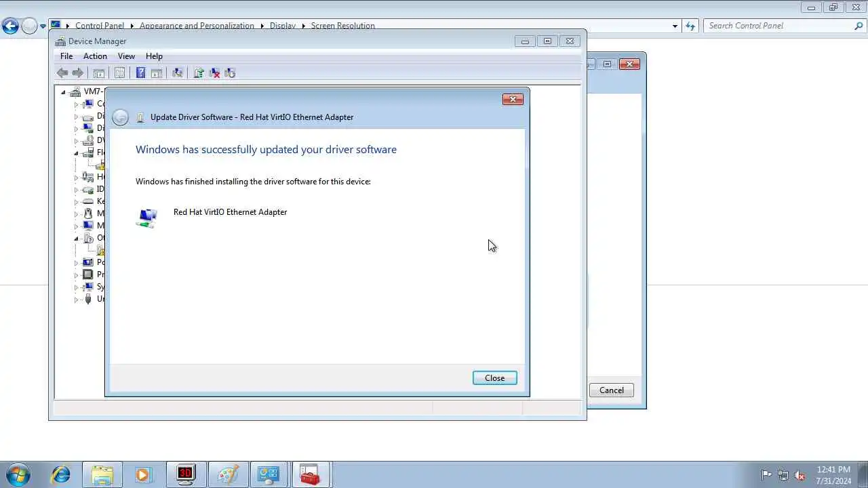Switch to Control Panel taskbar button

click(x=269, y=474)
